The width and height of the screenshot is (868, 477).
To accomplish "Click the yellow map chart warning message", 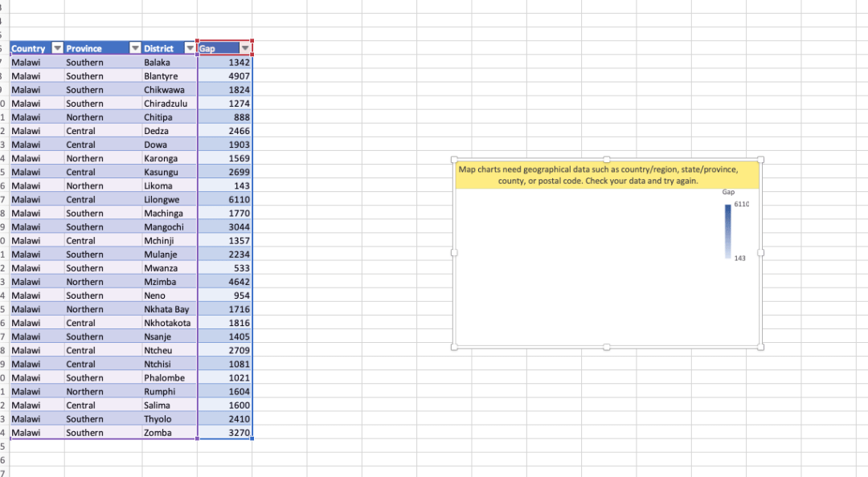I will [x=607, y=175].
